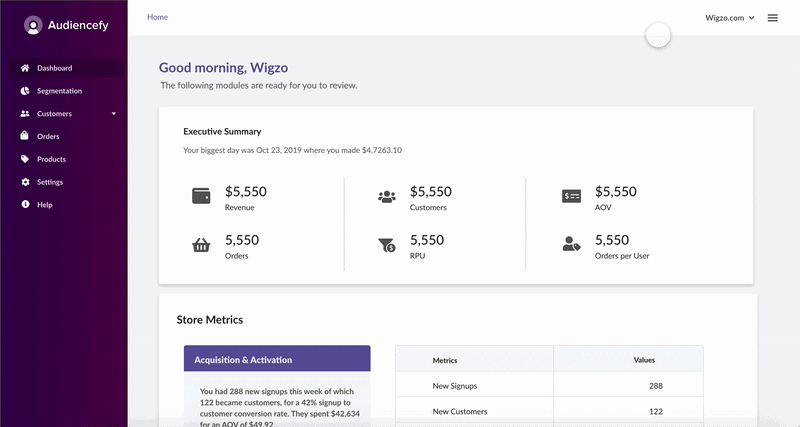Click the Home breadcrumb link
Viewport: 800px width, 427px height.
coord(157,17)
